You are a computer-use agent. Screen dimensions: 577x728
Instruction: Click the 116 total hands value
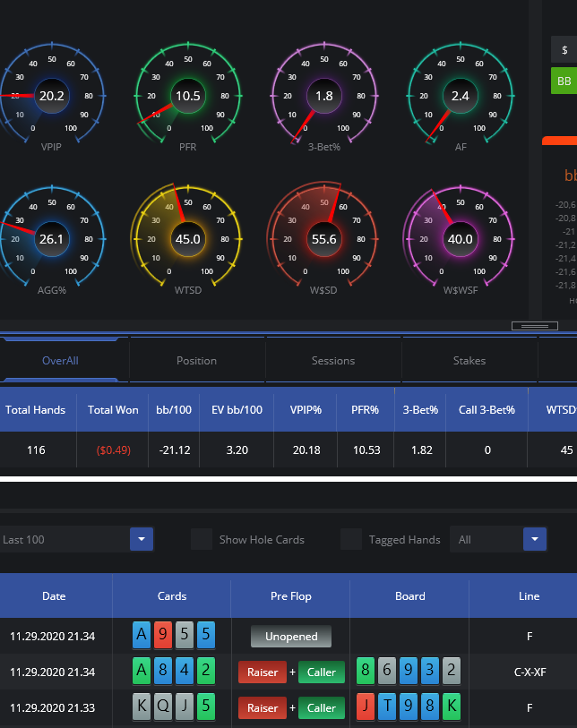point(36,450)
